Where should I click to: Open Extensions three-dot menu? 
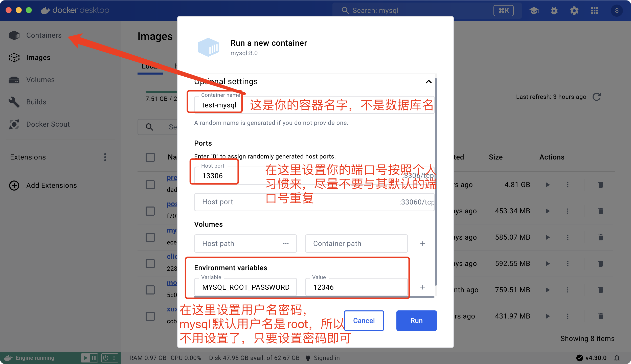105,157
